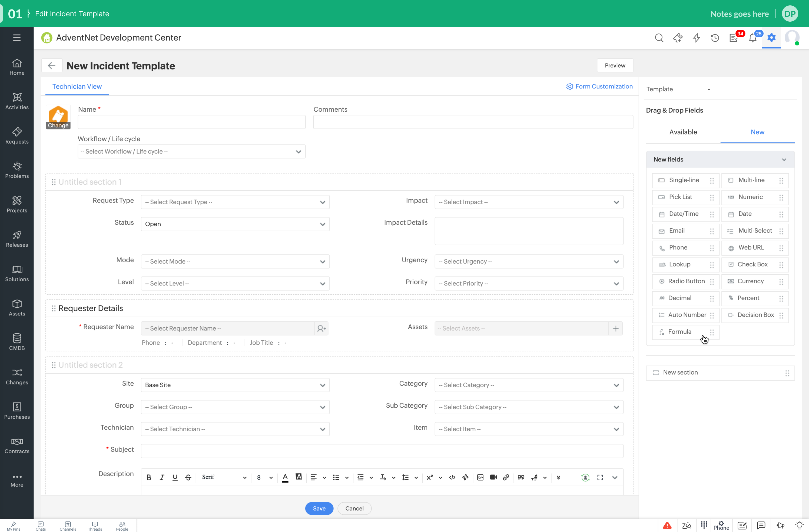This screenshot has height=532, width=809.
Task: Open notifications bell with 25 badge
Action: (x=752, y=38)
